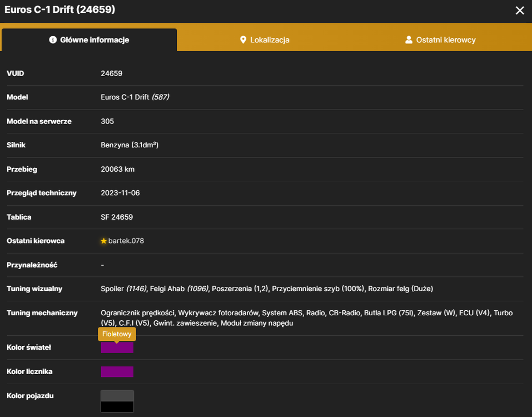Click the Tuning wizualny label

(34, 289)
